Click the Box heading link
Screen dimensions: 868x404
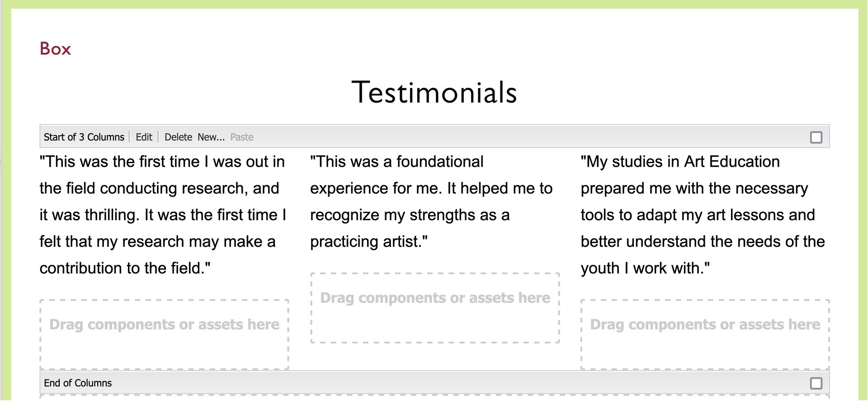(55, 49)
